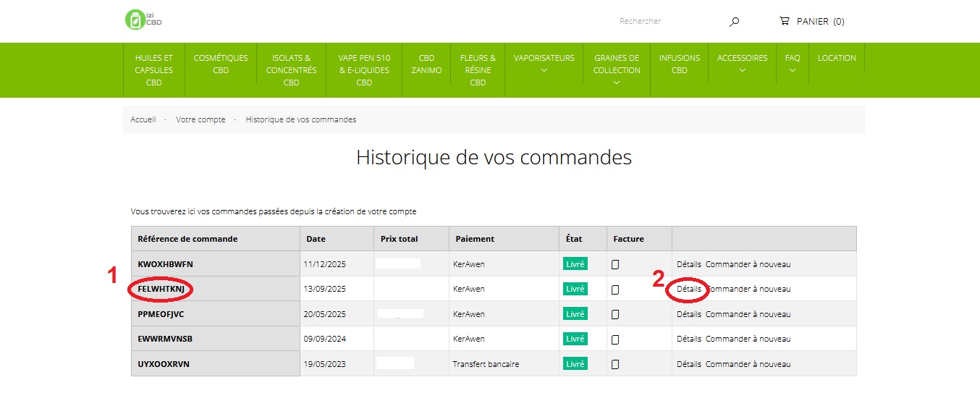This screenshot has width=980, height=401.
Task: Expand the Vaporisateurs menu dropdown
Action: pos(544,70)
